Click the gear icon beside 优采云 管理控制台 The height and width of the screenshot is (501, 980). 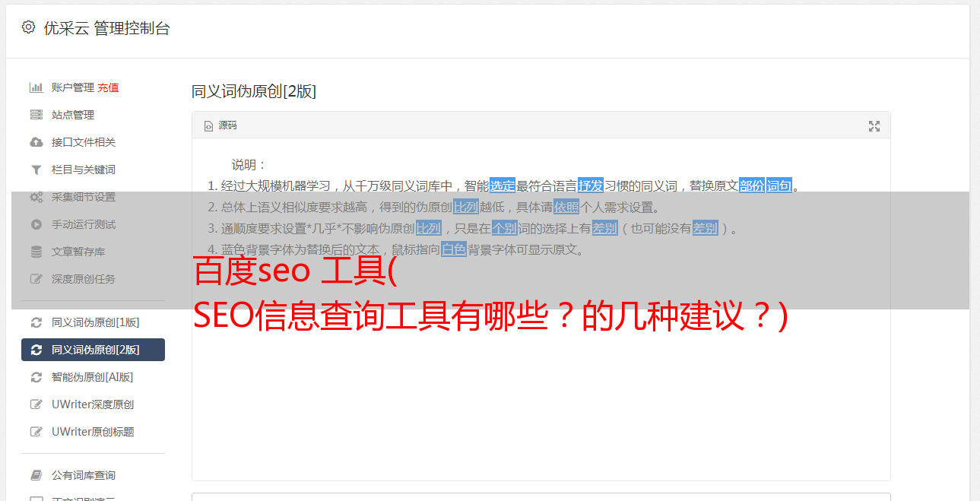point(29,27)
